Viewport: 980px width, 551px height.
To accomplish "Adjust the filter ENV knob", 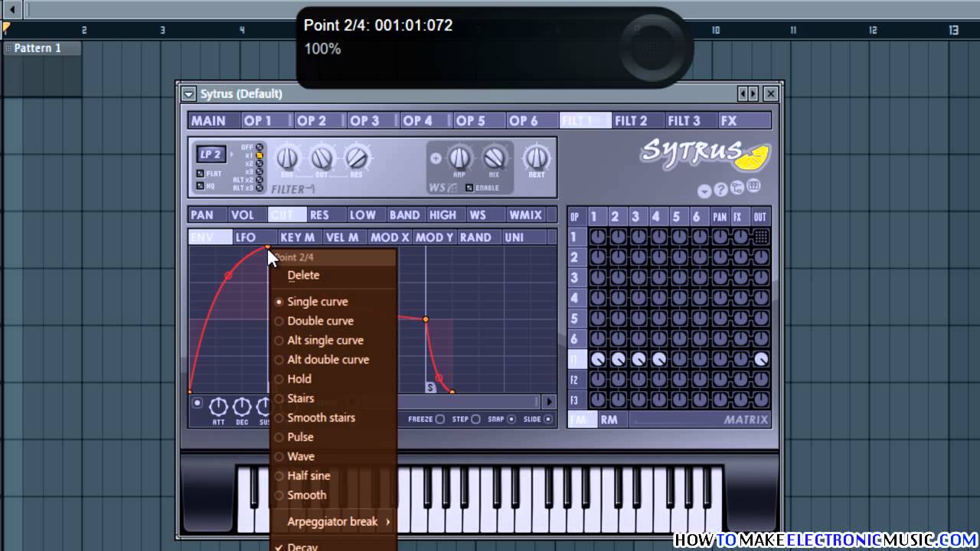I will [x=287, y=158].
